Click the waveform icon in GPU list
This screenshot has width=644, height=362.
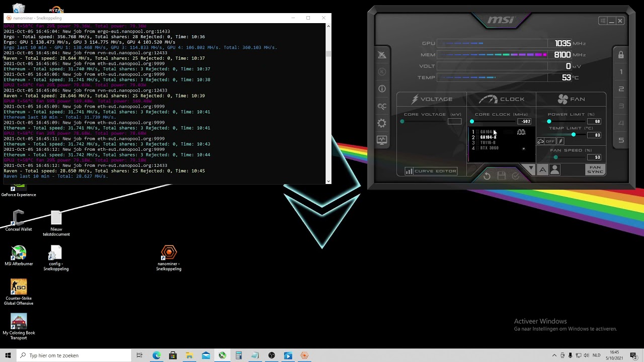(x=521, y=132)
